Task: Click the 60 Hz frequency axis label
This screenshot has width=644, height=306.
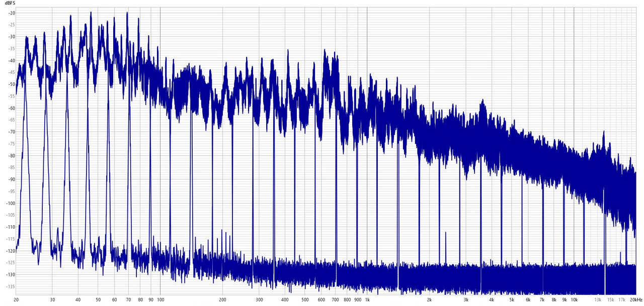Action: point(115,299)
